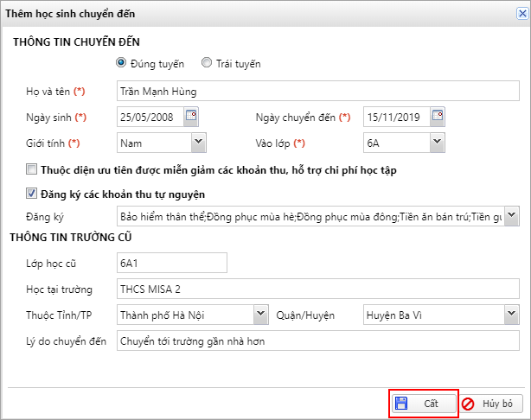Select the Trái tuyến radio option
Viewport: 531px width, 420px height.
(x=207, y=63)
